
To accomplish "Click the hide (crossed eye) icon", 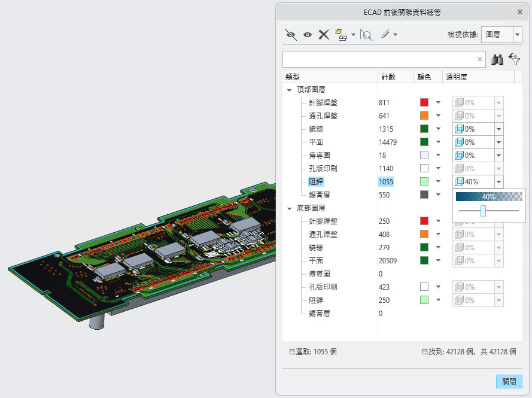I will [291, 35].
